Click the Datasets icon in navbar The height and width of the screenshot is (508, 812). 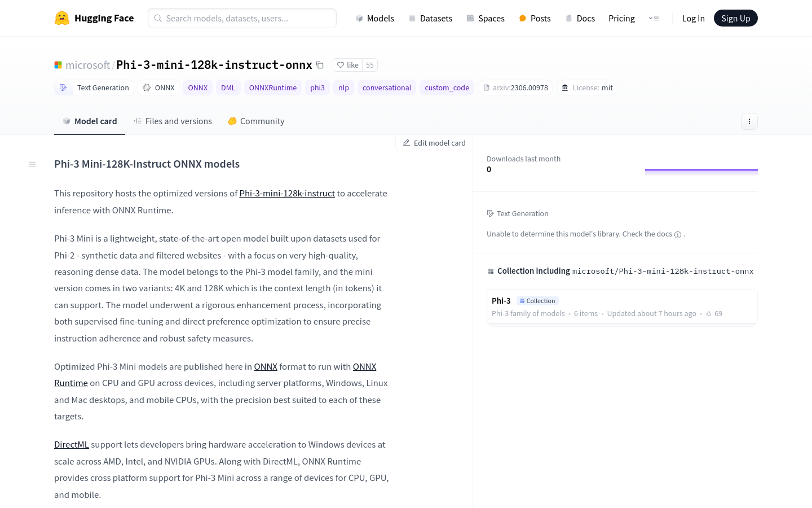tap(412, 18)
